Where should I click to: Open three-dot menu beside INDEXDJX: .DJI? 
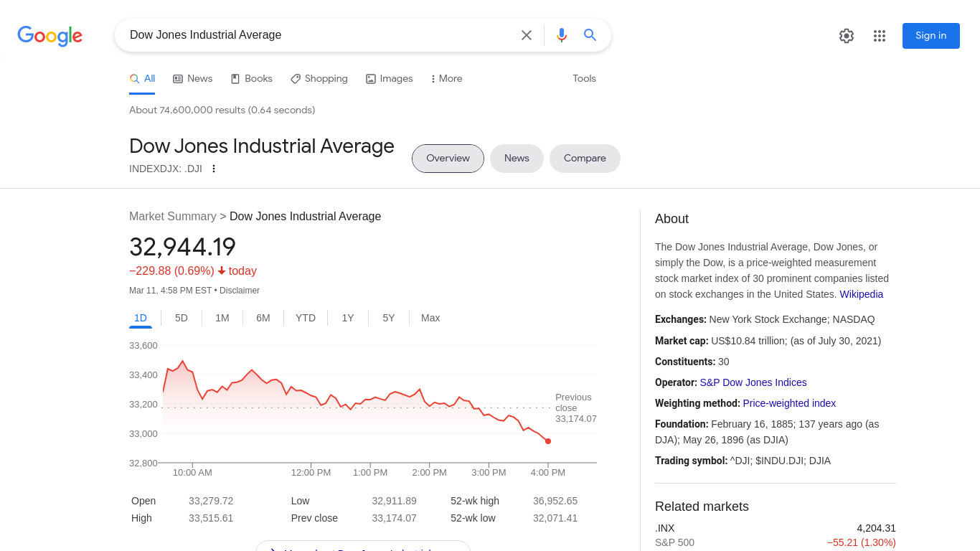click(213, 169)
